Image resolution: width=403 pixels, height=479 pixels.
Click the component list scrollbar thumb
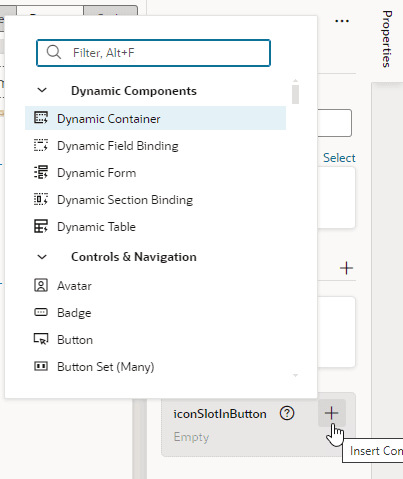click(x=295, y=94)
